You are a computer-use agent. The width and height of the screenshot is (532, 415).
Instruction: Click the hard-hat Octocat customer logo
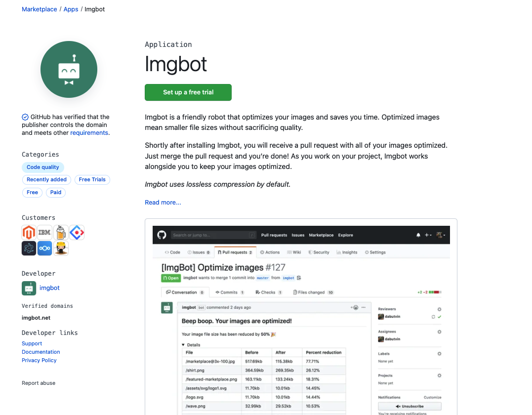[x=60, y=248]
